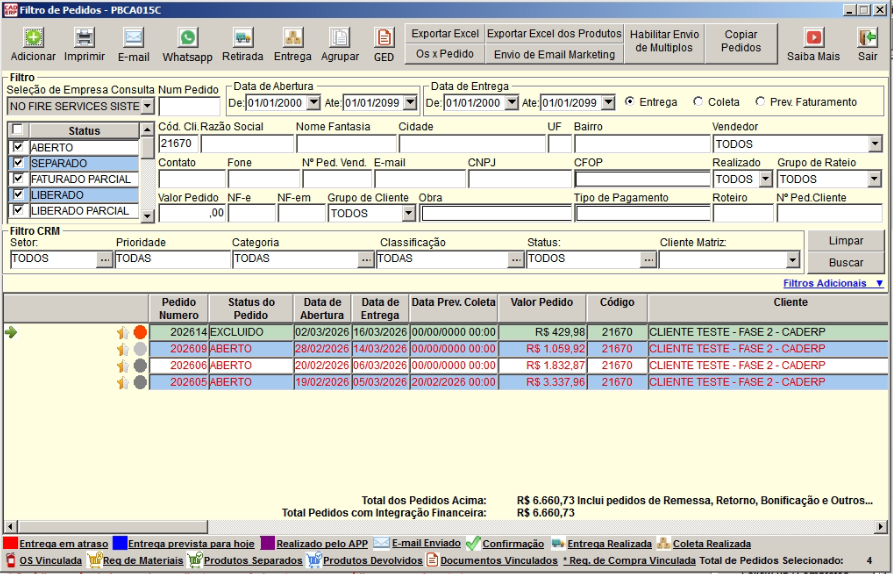Click Envio de Email Marketing button
This screenshot has height=574, width=893.
pos(554,54)
